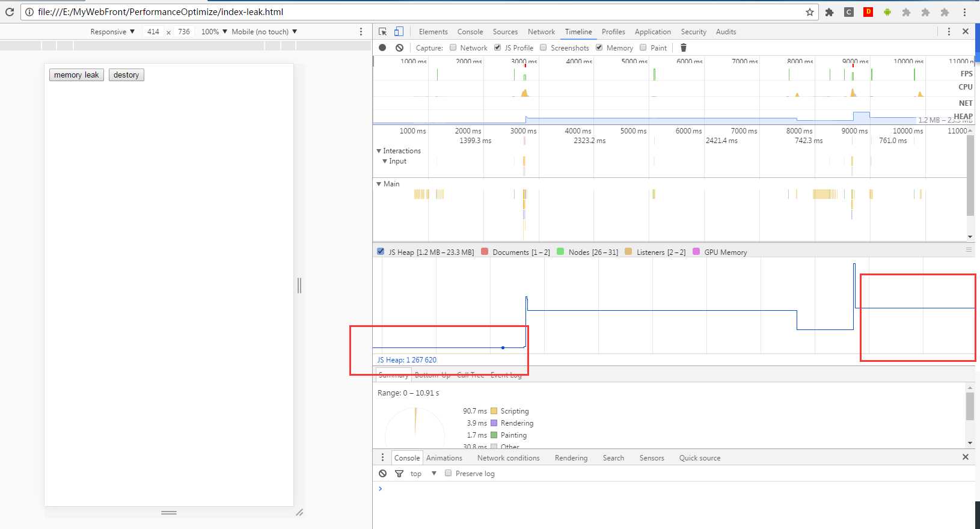Viewport: 980px width, 529px height.
Task: Collapse the Input track
Action: click(385, 161)
